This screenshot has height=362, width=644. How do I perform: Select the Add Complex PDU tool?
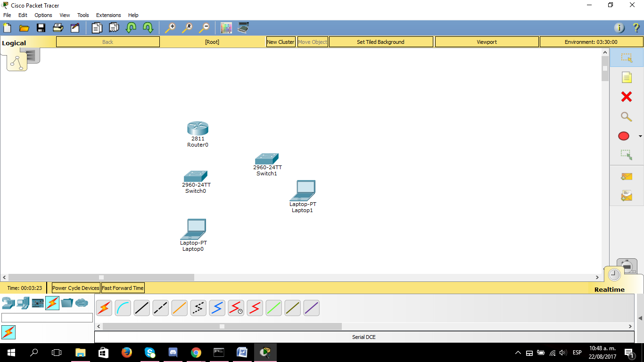tap(626, 195)
